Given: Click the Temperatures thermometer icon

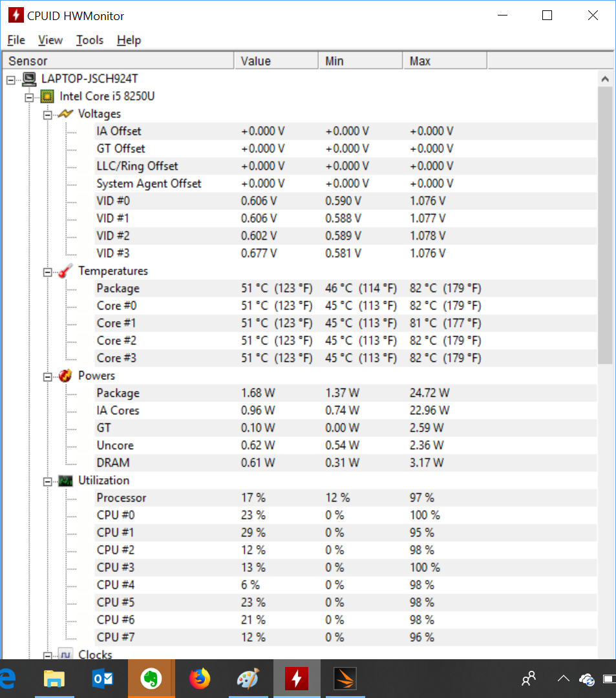Looking at the screenshot, I should tap(65, 271).
